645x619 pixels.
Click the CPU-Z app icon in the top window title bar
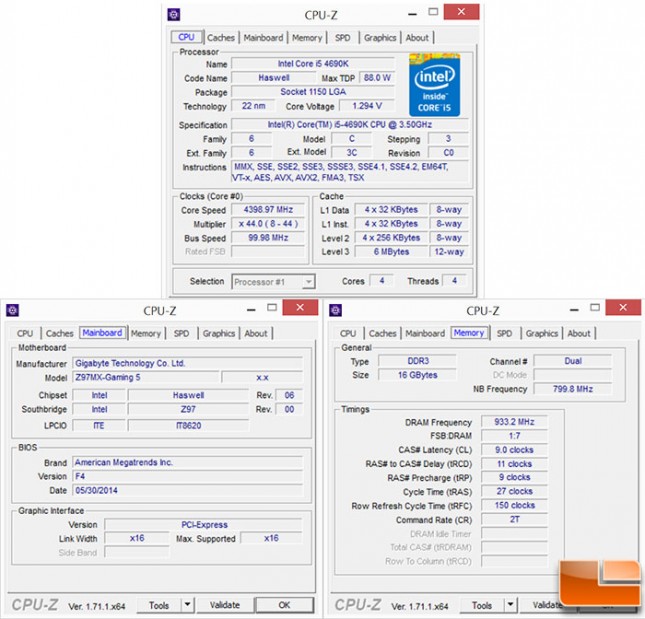click(x=174, y=15)
